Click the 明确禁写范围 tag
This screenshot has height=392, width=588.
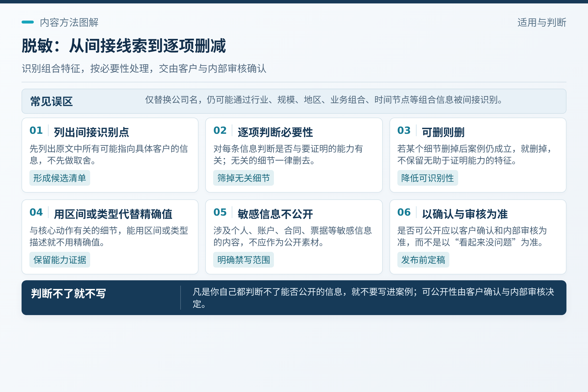pos(244,260)
